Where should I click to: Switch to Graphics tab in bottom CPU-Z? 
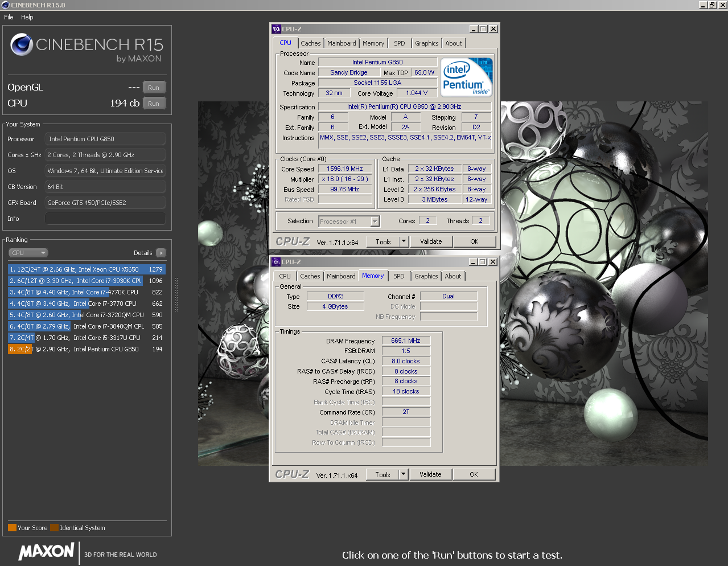pyautogui.click(x=426, y=276)
